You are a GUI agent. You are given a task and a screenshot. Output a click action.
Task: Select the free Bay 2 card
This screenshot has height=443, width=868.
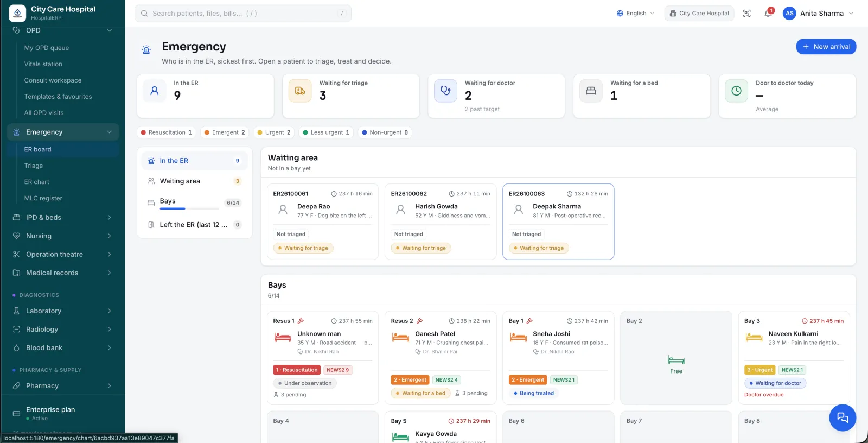click(676, 358)
